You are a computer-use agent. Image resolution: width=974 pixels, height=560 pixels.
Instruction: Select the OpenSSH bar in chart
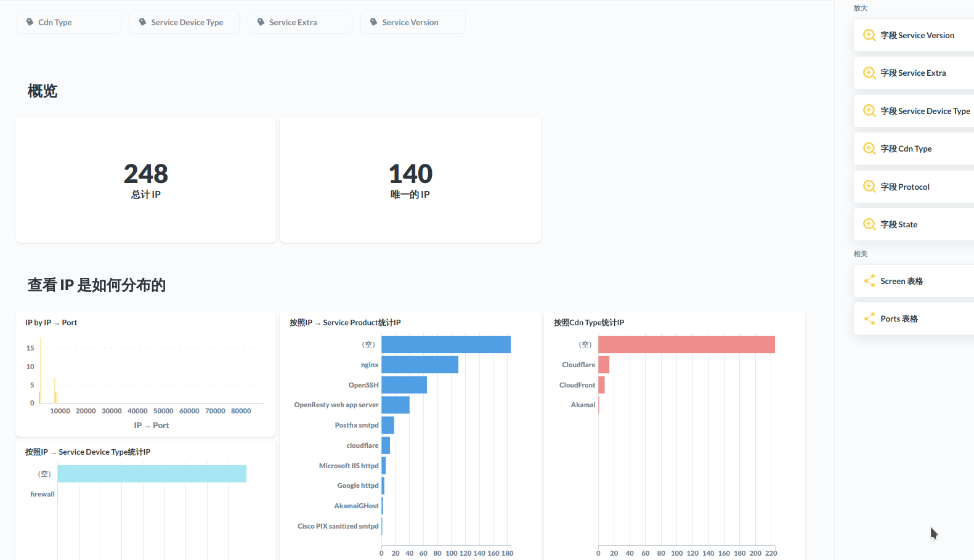[x=404, y=385]
